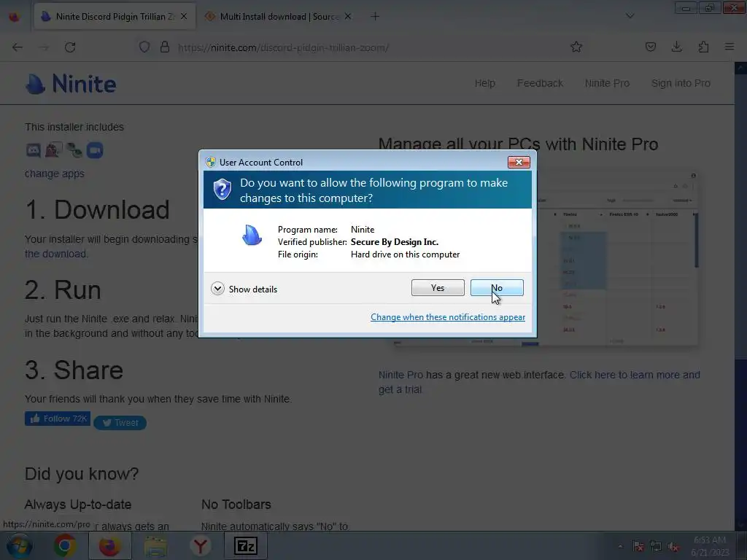Viewport: 747px width, 560px height.
Task: Open the Pocket save icon
Action: (651, 47)
